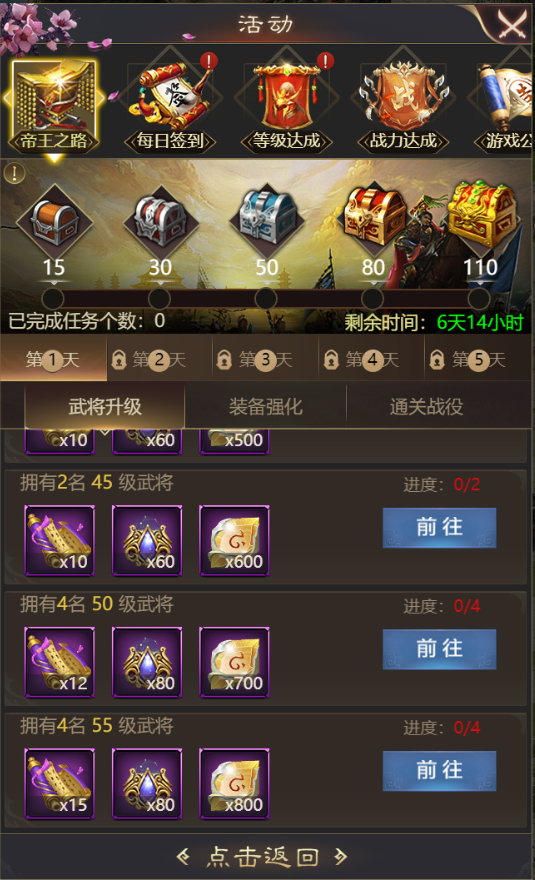
Task: Click 点击返回 at the bottom
Action: [x=263, y=856]
